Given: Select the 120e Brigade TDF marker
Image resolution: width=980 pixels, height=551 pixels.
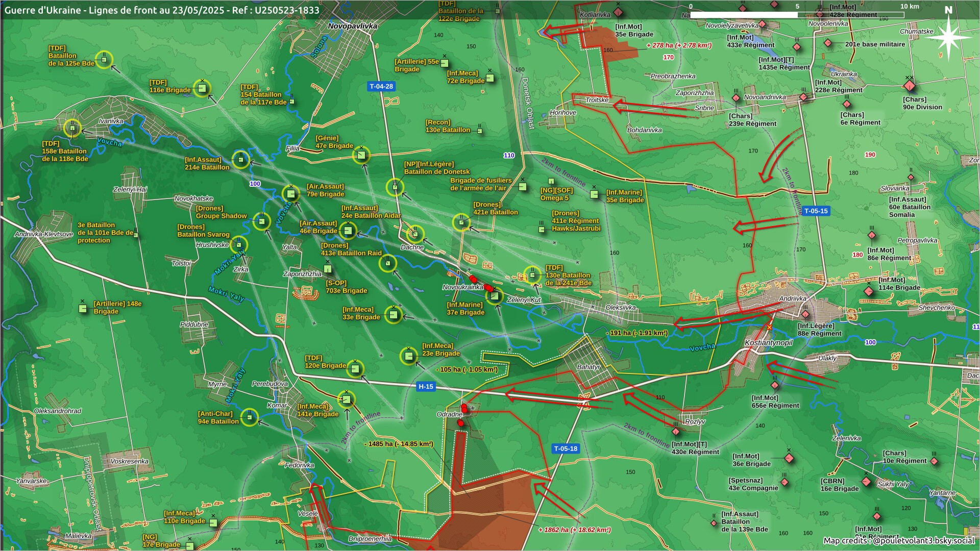Looking at the screenshot, I should click(355, 368).
